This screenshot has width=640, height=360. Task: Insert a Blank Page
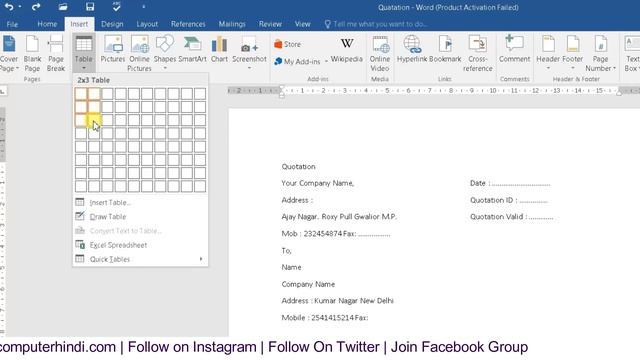pos(32,53)
